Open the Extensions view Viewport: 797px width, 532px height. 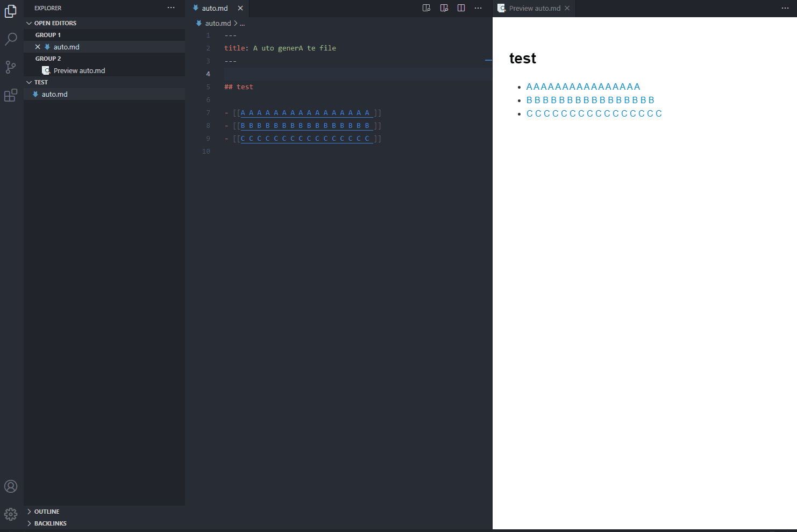point(11,95)
